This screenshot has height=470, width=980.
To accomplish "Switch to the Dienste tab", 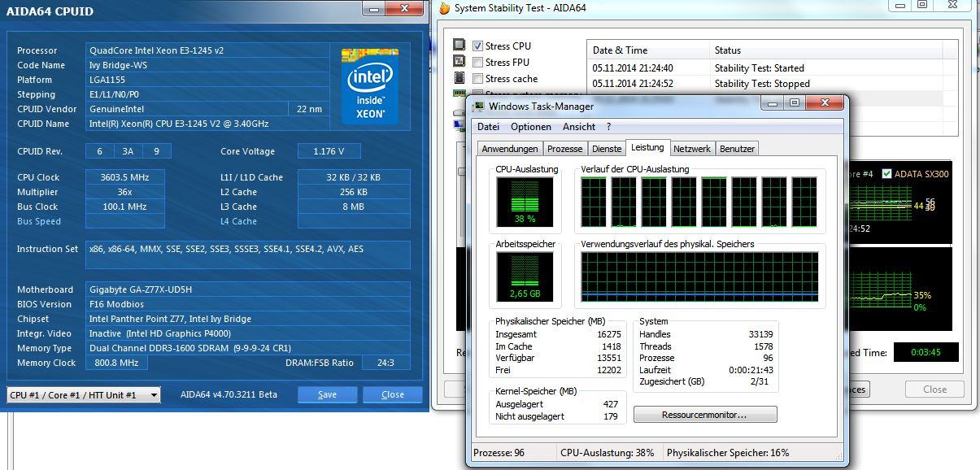I will (x=607, y=149).
